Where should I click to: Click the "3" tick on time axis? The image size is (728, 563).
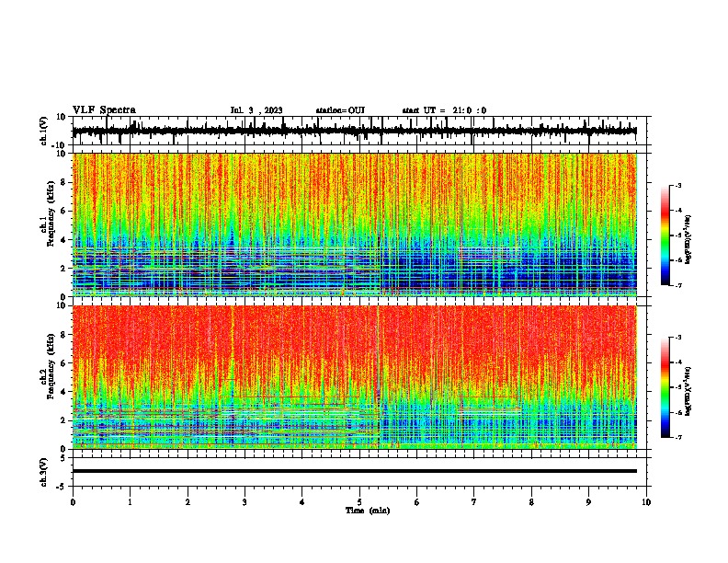point(245,501)
